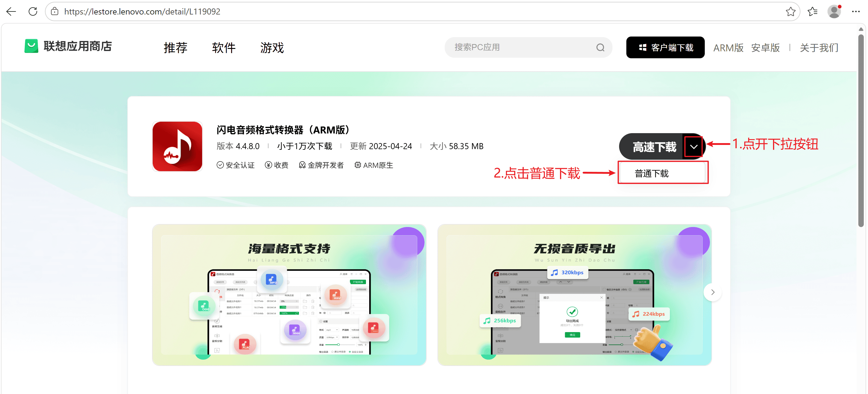Show next screenshots with the right chevron
868x394 pixels.
pyautogui.click(x=712, y=292)
